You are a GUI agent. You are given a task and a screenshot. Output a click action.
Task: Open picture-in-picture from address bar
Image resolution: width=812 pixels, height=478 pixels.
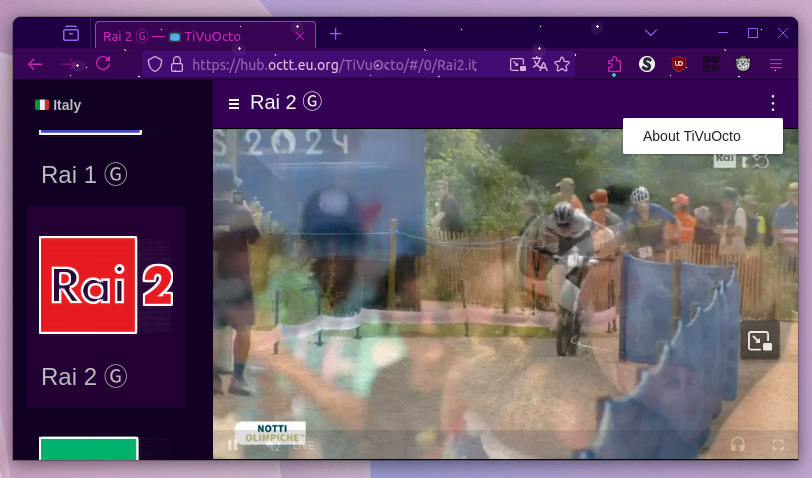click(517, 64)
